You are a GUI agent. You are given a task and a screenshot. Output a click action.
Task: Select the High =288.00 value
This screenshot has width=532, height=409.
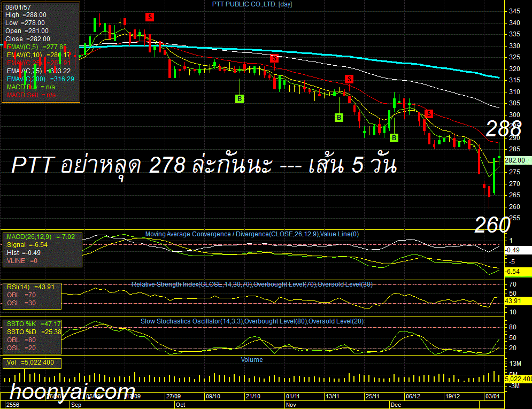[26, 15]
